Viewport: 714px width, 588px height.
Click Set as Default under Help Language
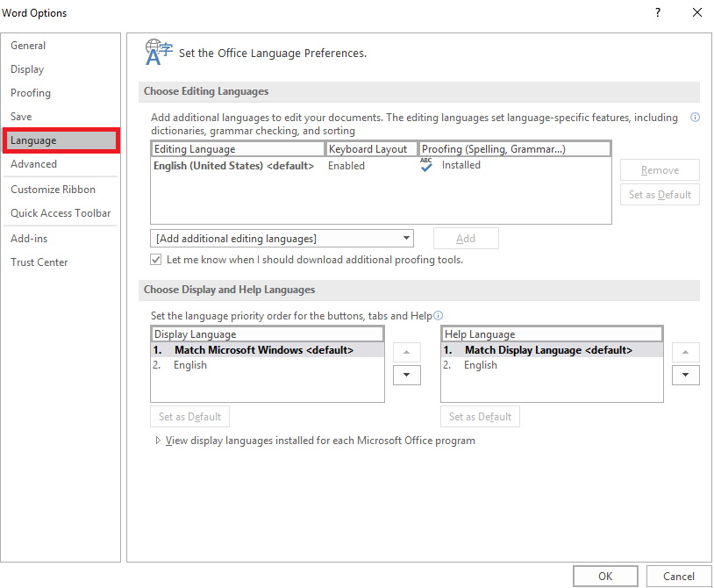tap(480, 416)
